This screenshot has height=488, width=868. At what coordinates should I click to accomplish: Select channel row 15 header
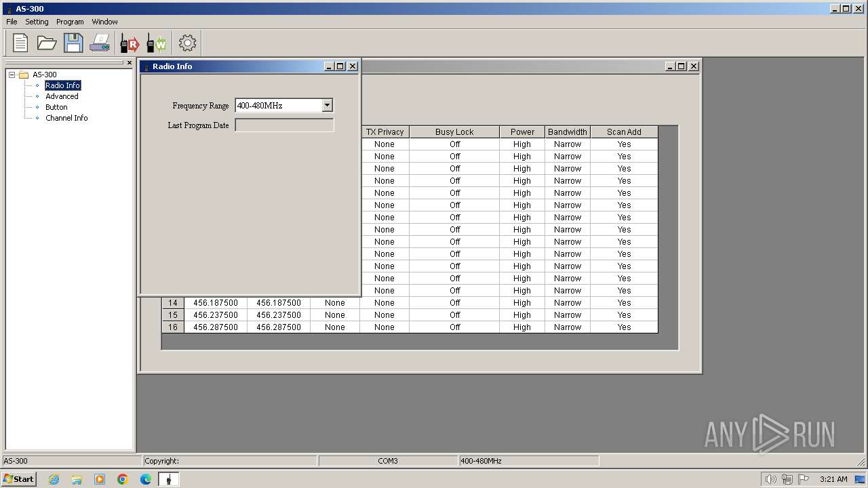[x=173, y=315]
